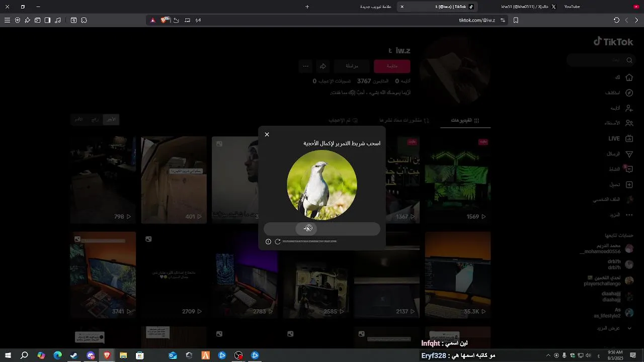Open Leo AI sparkle toolbar icon
The height and width of the screenshot is (362, 644).
point(27,20)
